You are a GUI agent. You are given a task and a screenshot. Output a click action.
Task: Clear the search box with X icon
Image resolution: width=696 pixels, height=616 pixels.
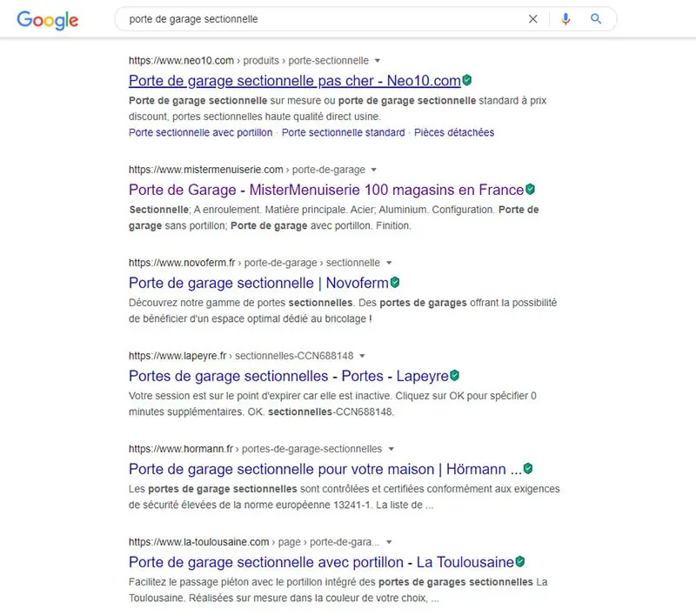(x=532, y=19)
